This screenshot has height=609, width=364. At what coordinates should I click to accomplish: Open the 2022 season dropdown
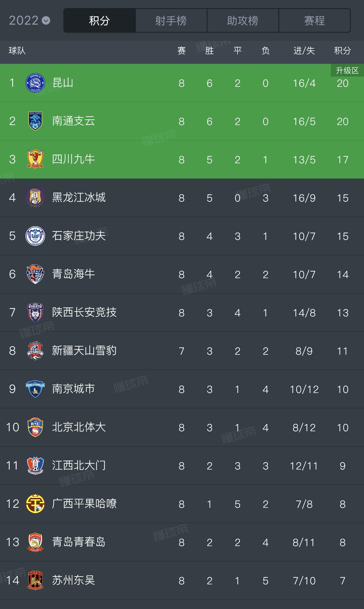pyautogui.click(x=29, y=21)
